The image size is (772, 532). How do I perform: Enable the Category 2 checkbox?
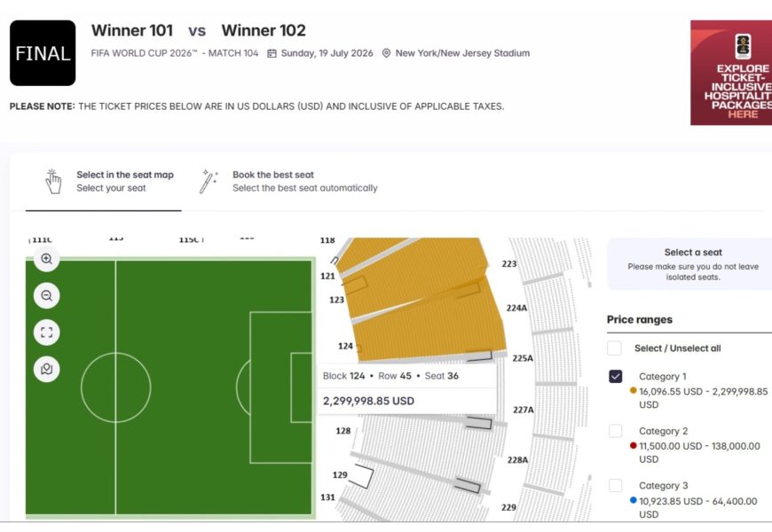pos(616,431)
